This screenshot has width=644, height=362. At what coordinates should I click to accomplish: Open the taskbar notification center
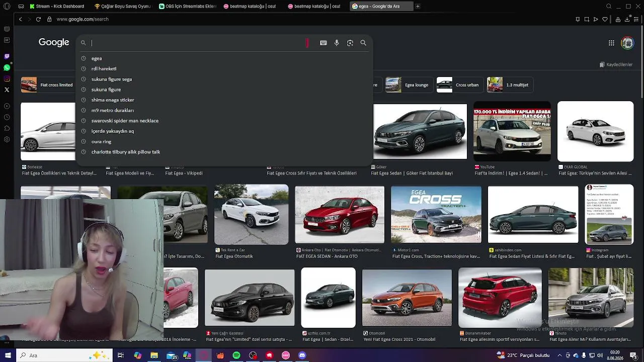(x=633, y=355)
